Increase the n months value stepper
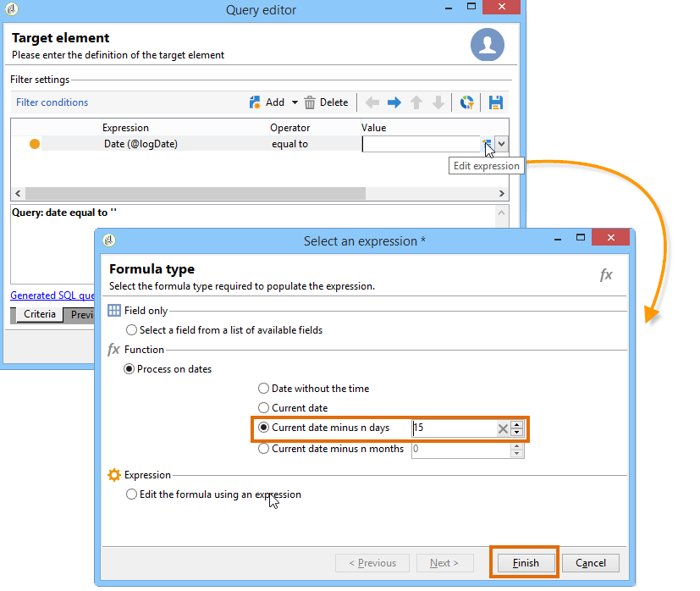 coord(516,446)
